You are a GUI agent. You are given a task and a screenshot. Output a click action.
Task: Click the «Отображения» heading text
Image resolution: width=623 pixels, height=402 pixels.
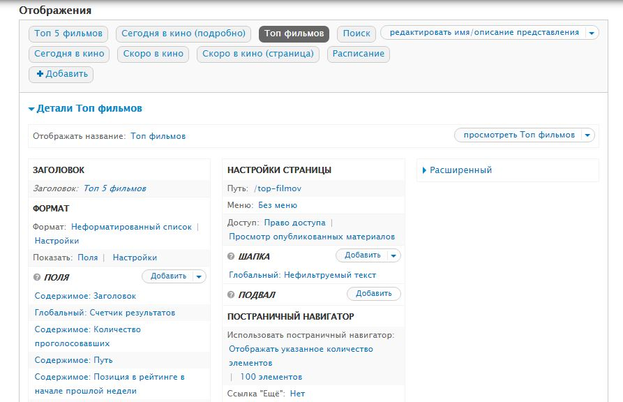click(55, 10)
